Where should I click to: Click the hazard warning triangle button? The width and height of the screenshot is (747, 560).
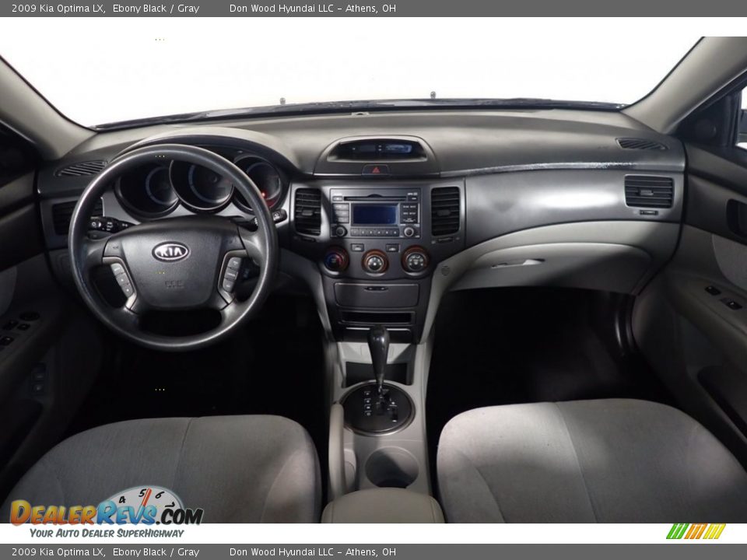(375, 170)
